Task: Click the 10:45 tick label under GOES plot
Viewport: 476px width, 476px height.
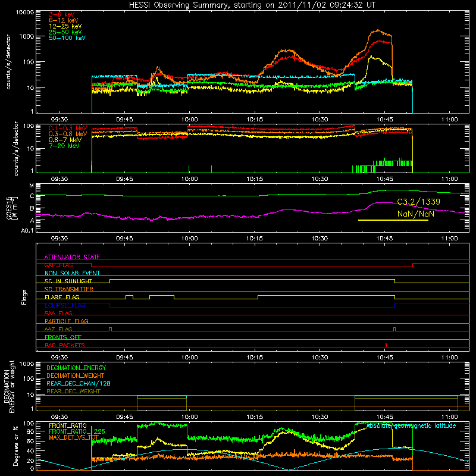Action: pyautogui.click(x=384, y=239)
